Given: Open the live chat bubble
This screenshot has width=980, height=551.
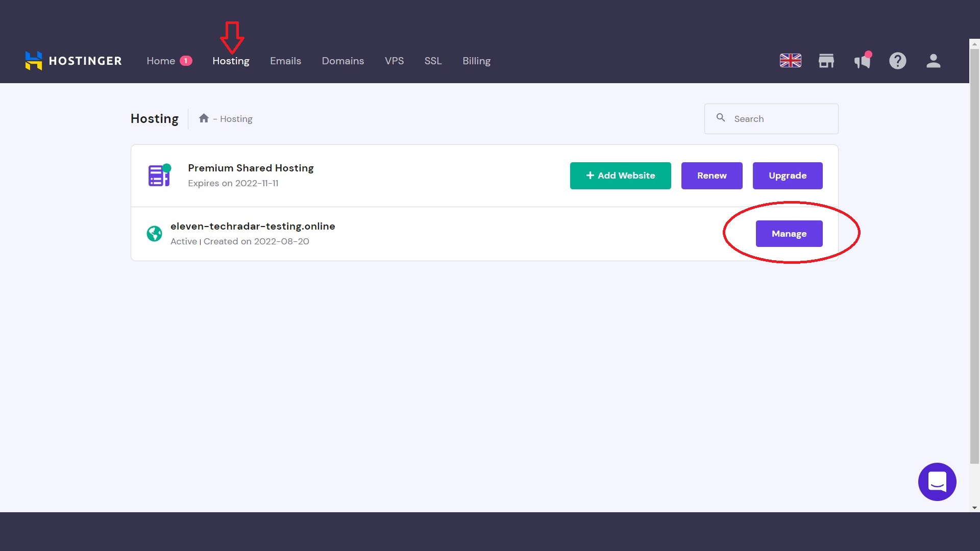Looking at the screenshot, I should [x=937, y=482].
